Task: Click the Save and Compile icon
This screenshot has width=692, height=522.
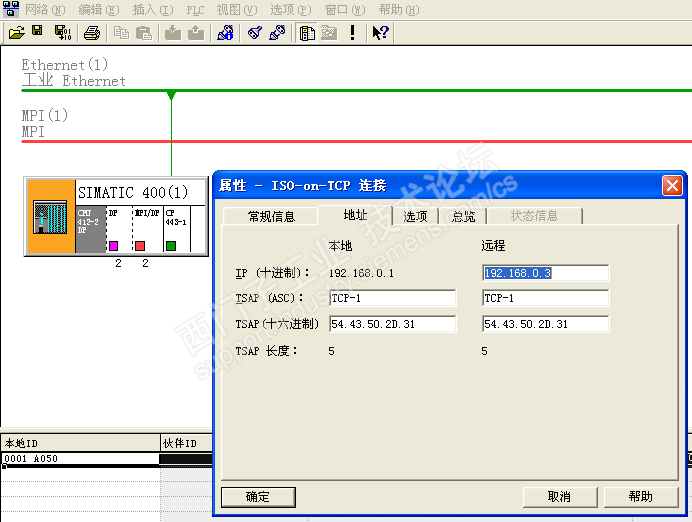Action: coord(63,33)
